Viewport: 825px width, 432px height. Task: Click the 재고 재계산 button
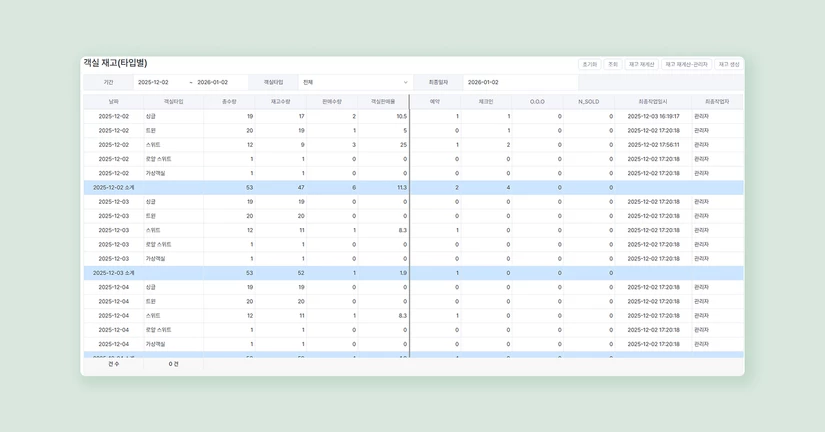pyautogui.click(x=642, y=64)
